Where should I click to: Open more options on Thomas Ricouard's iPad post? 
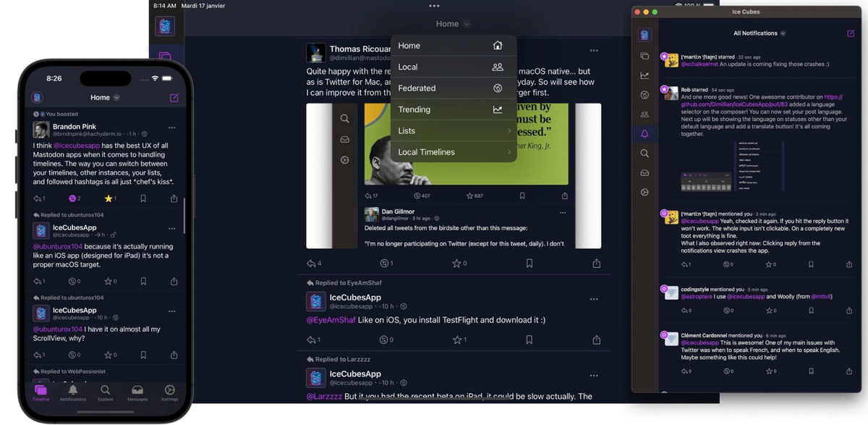594,51
